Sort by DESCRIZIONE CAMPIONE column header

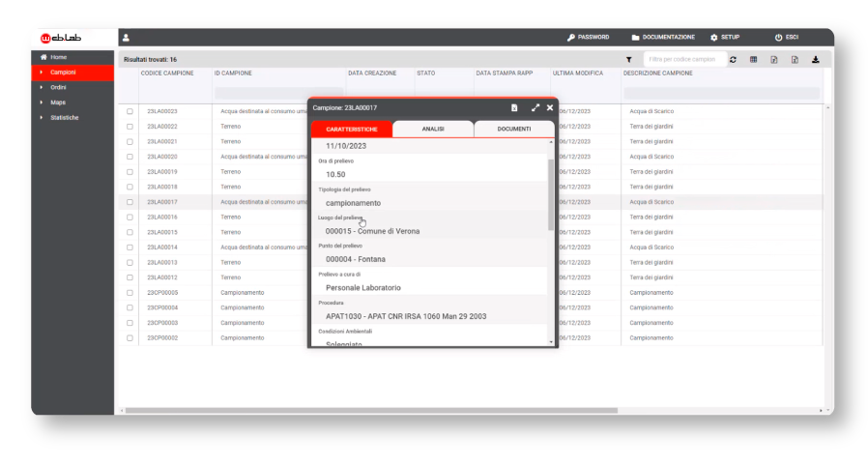(x=657, y=73)
